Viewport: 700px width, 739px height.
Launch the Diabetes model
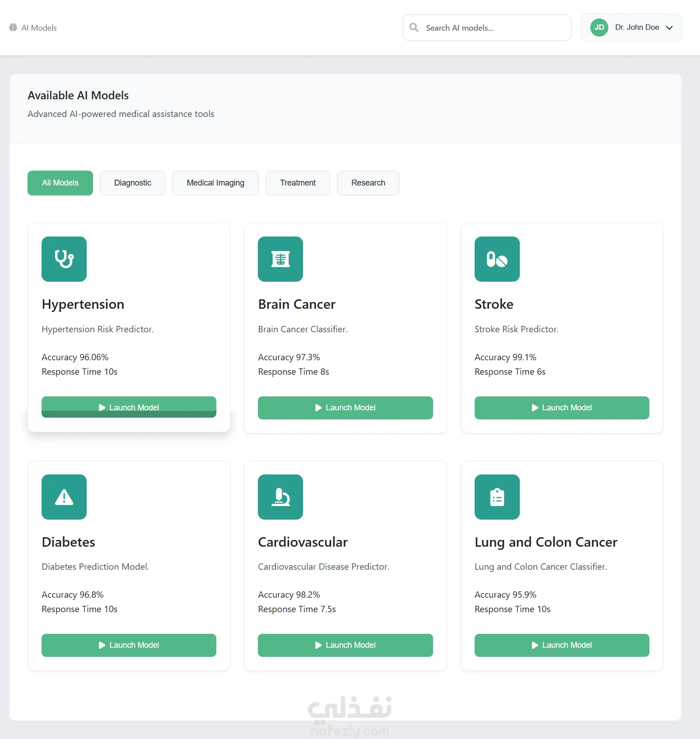[x=129, y=645]
